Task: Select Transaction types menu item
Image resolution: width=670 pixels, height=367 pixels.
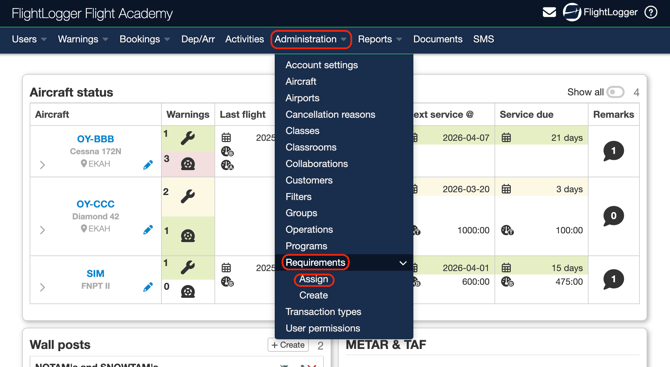Action: coord(323,312)
